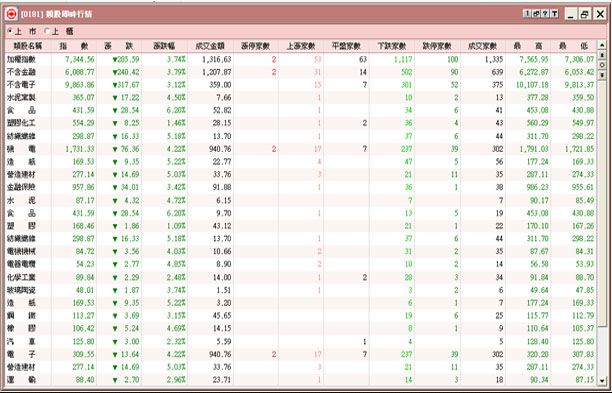Sort by the 漲跌幅 column header
612x393 pixels.
point(164,46)
